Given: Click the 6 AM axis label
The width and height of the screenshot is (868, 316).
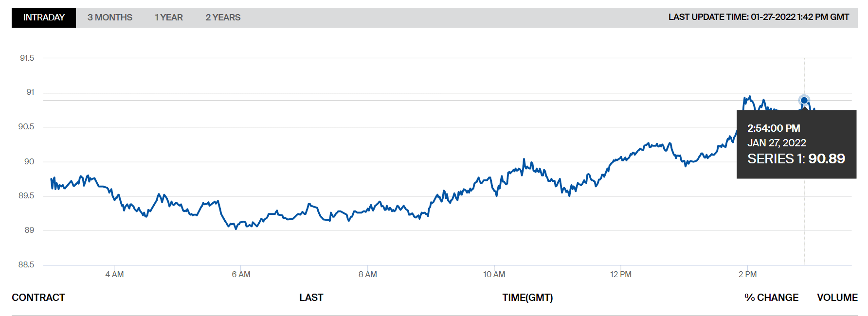Looking at the screenshot, I should coord(241,274).
